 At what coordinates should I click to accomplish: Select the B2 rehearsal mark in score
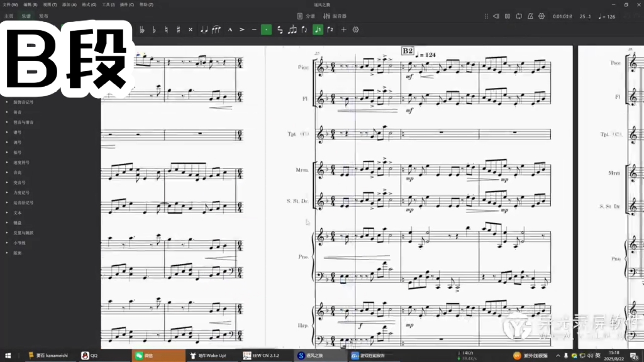click(x=408, y=51)
